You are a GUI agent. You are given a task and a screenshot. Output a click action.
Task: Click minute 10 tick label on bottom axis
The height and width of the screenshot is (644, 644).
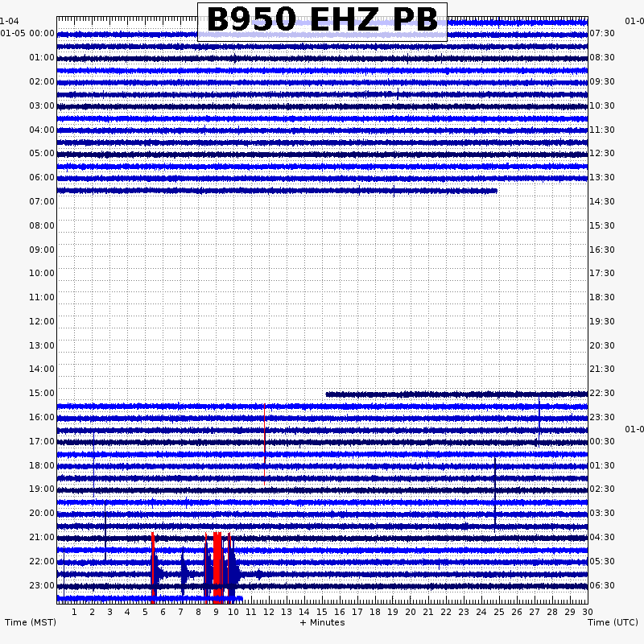tap(233, 613)
